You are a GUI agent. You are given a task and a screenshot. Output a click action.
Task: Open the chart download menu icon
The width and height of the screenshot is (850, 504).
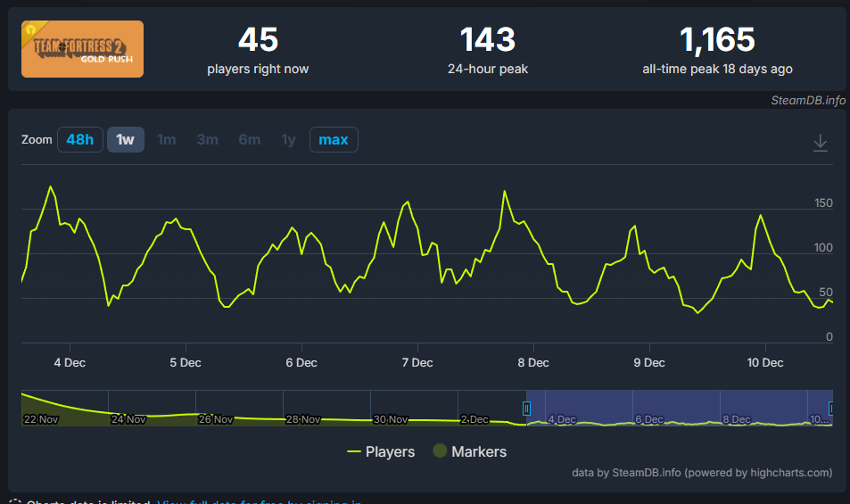821,143
